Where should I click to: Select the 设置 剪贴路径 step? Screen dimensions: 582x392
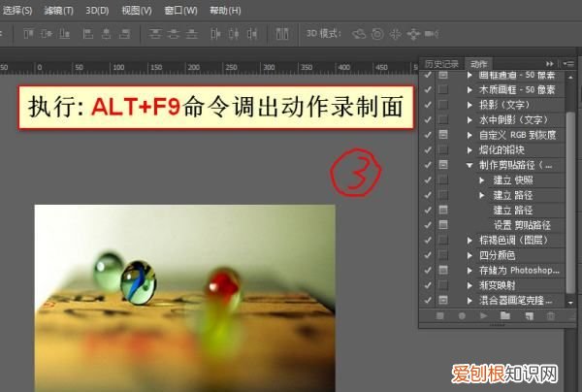[x=521, y=225]
